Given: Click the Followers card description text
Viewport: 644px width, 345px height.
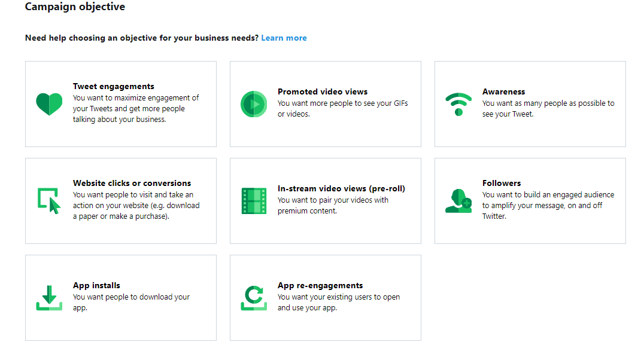Looking at the screenshot, I should (548, 205).
